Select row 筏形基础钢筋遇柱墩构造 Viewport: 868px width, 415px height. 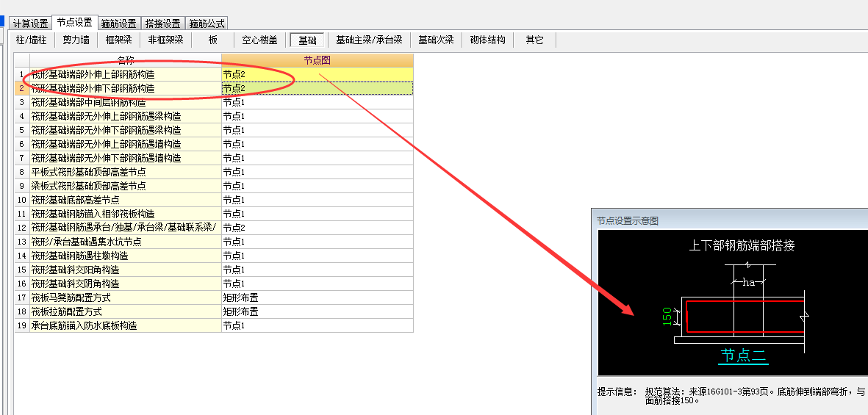(x=126, y=256)
